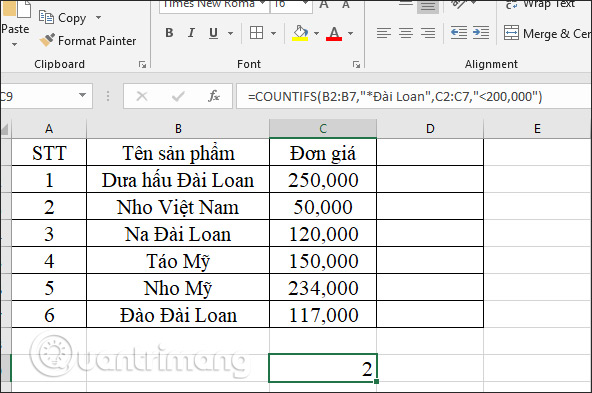Toggle Italic formatting

pyautogui.click(x=191, y=33)
